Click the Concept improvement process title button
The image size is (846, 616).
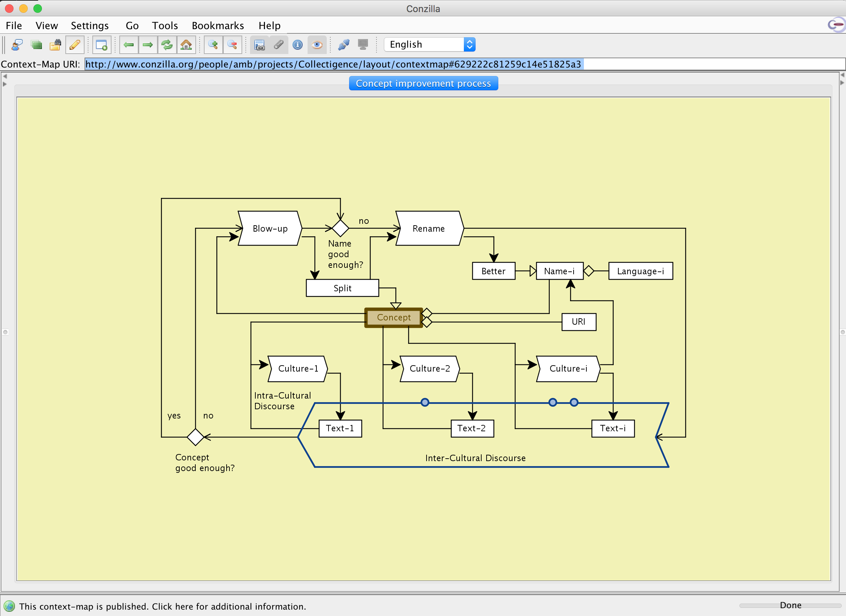pyautogui.click(x=423, y=83)
